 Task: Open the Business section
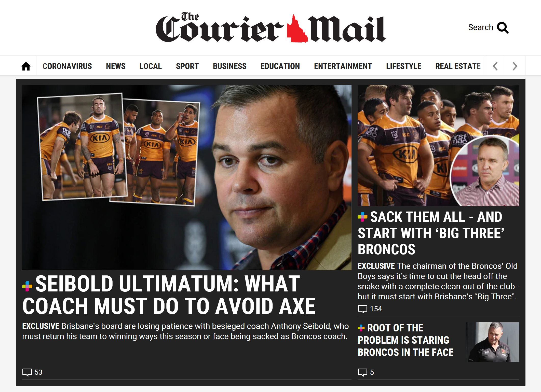pyautogui.click(x=229, y=66)
